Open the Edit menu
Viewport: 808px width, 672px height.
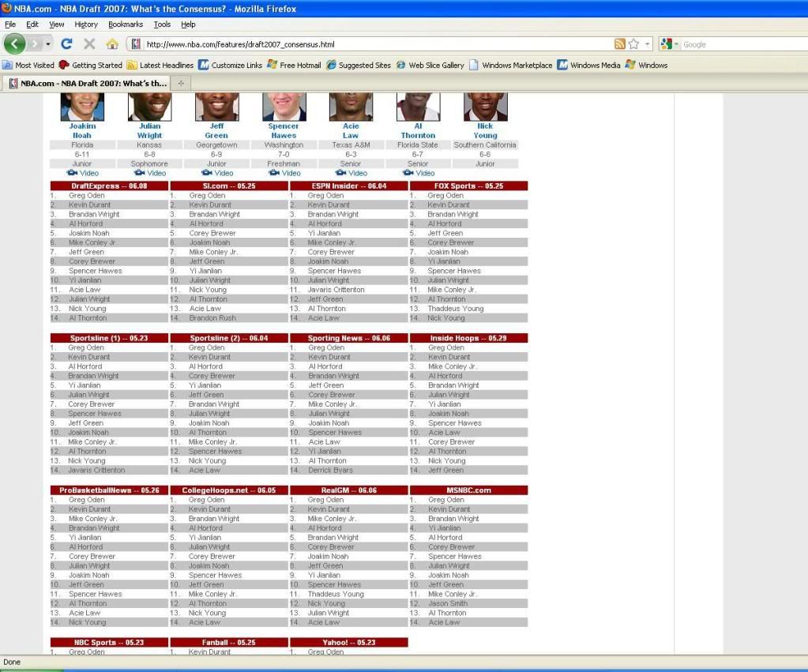[32, 24]
